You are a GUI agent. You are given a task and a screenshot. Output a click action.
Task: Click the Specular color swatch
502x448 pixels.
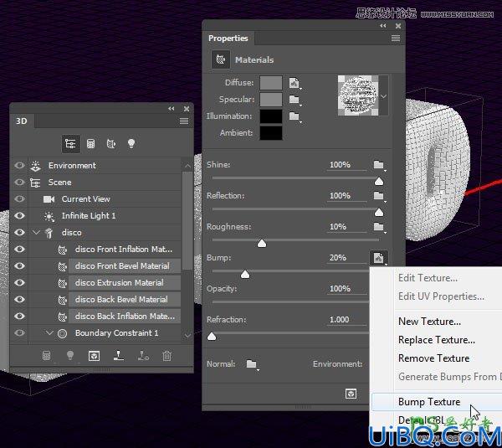[x=271, y=100]
